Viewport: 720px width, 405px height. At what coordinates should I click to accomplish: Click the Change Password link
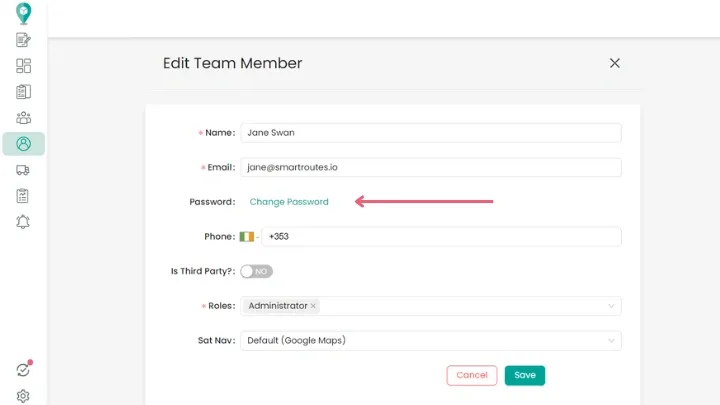[x=289, y=202]
